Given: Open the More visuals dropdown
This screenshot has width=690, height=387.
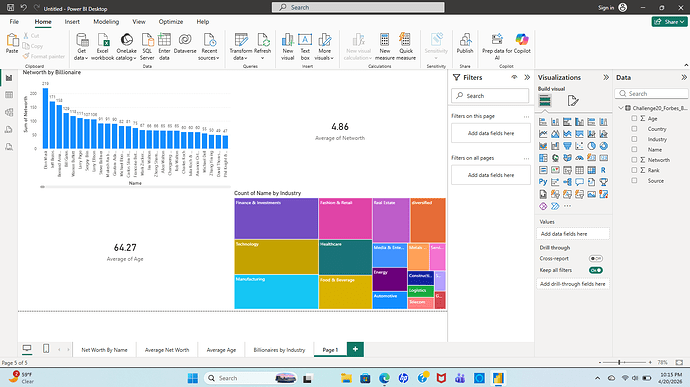Looking at the screenshot, I should click(324, 46).
